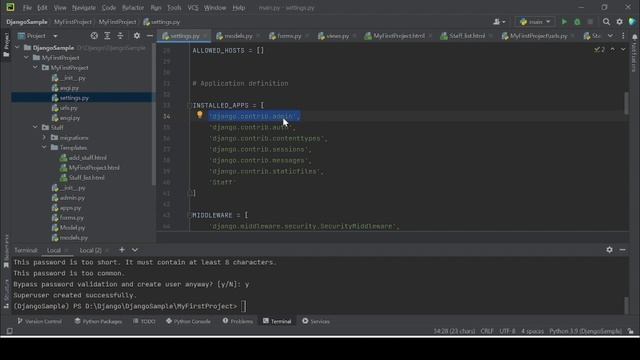Jump to next highlighted problem arrow
Screen dimensions: 640x360
point(623,49)
